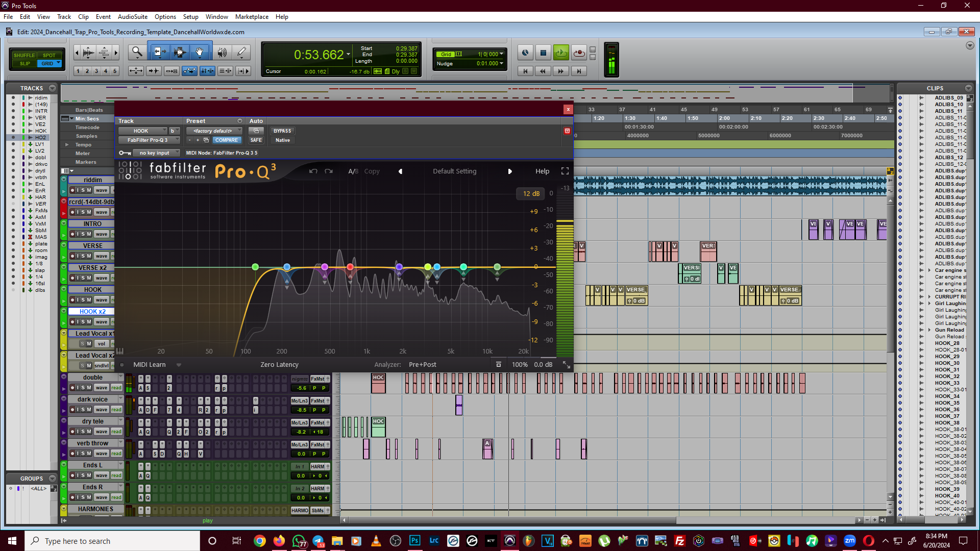Click the FabFilter full screen icon
The width and height of the screenshot is (980, 551).
tap(565, 171)
